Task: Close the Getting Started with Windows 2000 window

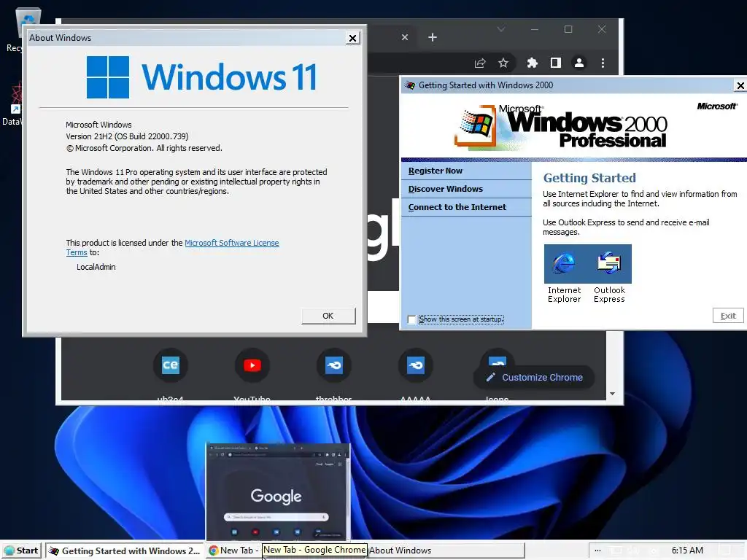Action: click(740, 86)
